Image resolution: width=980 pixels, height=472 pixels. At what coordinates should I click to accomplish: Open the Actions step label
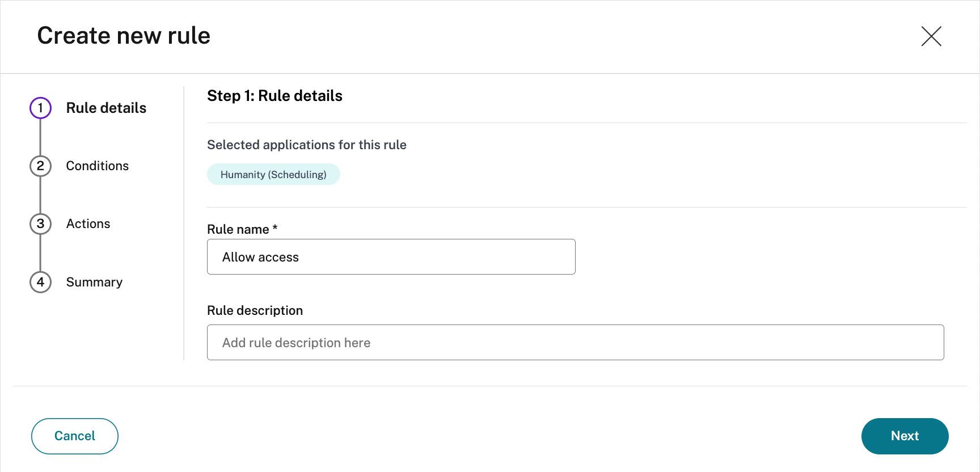point(88,224)
